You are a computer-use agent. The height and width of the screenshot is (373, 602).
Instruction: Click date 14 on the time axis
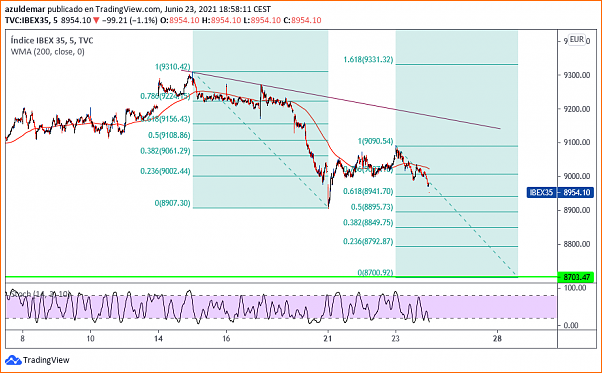click(158, 338)
